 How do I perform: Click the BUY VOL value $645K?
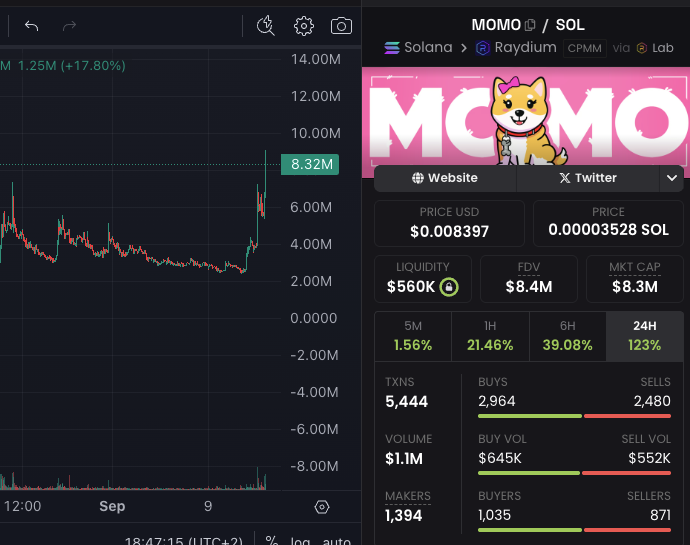pos(499,458)
